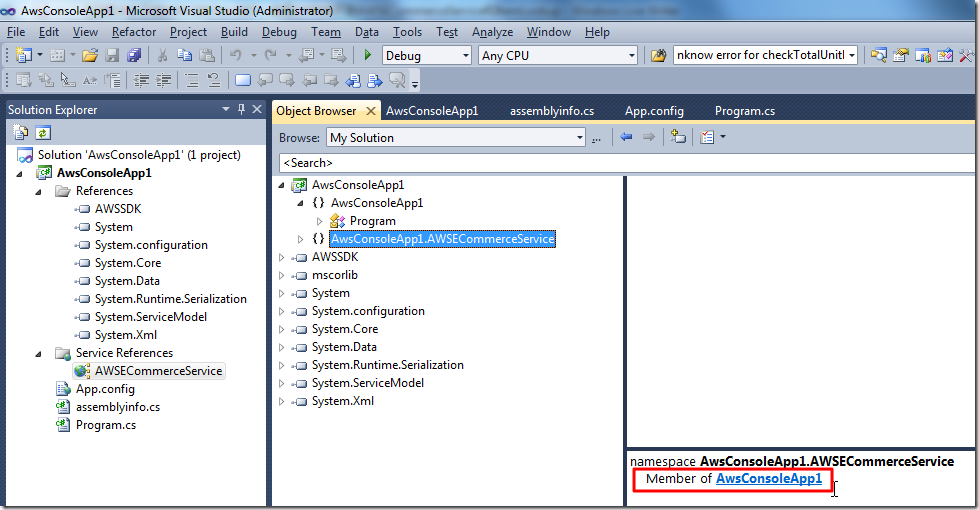
Task: Expand AWSSDK assembly in Object Browser
Action: (282, 257)
